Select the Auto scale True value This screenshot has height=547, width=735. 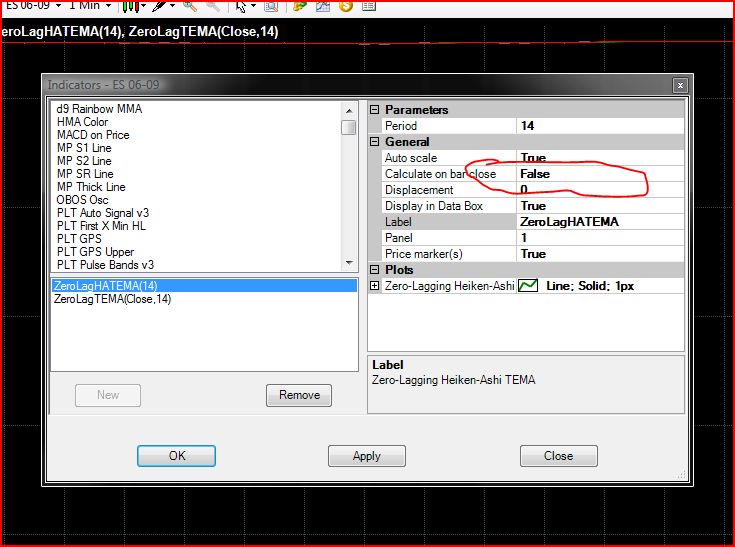tap(600, 157)
